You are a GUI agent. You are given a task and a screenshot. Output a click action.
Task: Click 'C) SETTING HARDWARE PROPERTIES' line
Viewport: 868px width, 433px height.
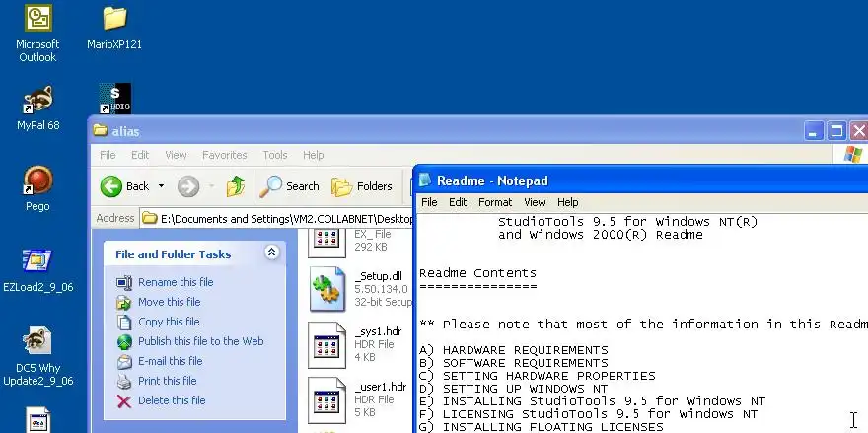tap(537, 376)
